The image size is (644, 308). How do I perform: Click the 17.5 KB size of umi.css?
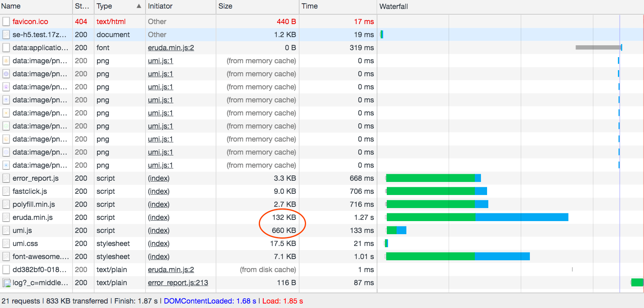(x=283, y=244)
